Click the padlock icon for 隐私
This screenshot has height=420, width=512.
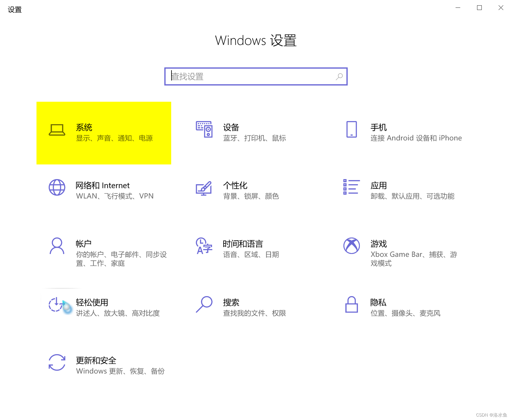351,304
